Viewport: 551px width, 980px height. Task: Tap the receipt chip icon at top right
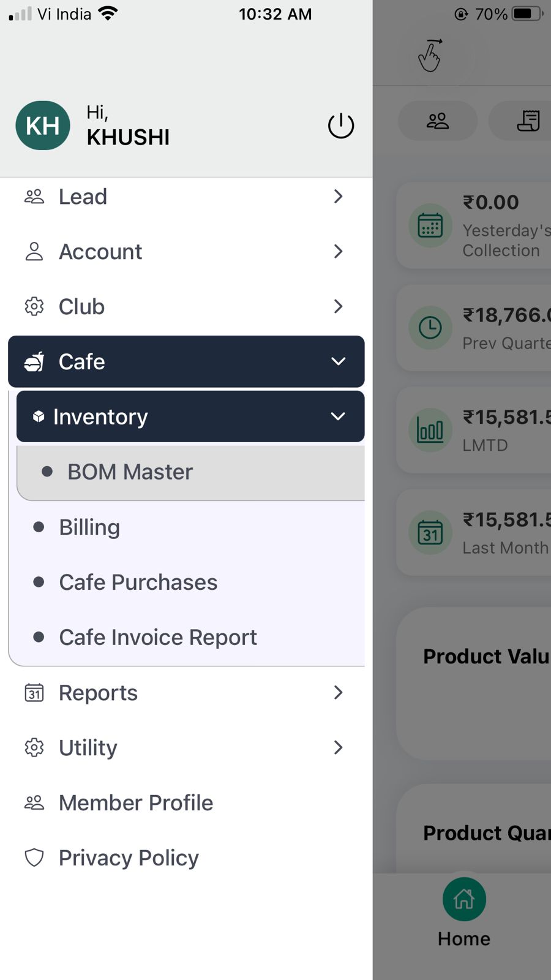click(528, 121)
